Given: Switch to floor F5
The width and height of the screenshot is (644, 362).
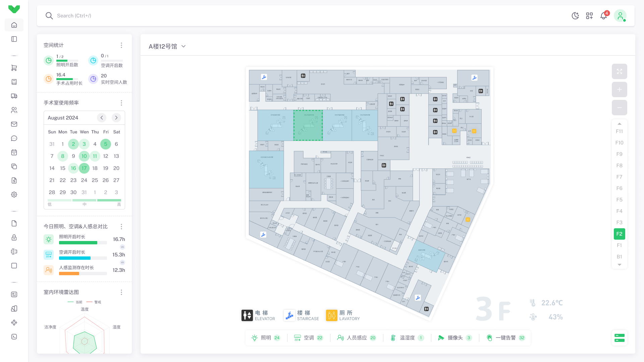Looking at the screenshot, I should point(619,200).
